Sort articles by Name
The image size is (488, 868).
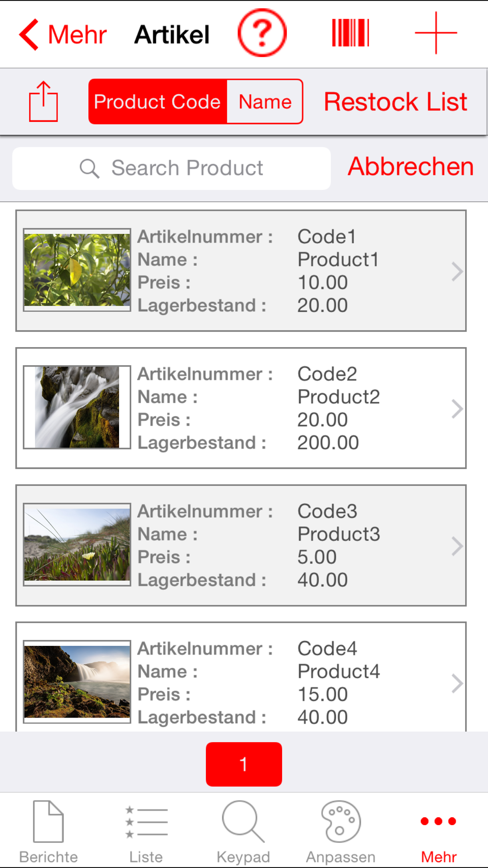(265, 102)
